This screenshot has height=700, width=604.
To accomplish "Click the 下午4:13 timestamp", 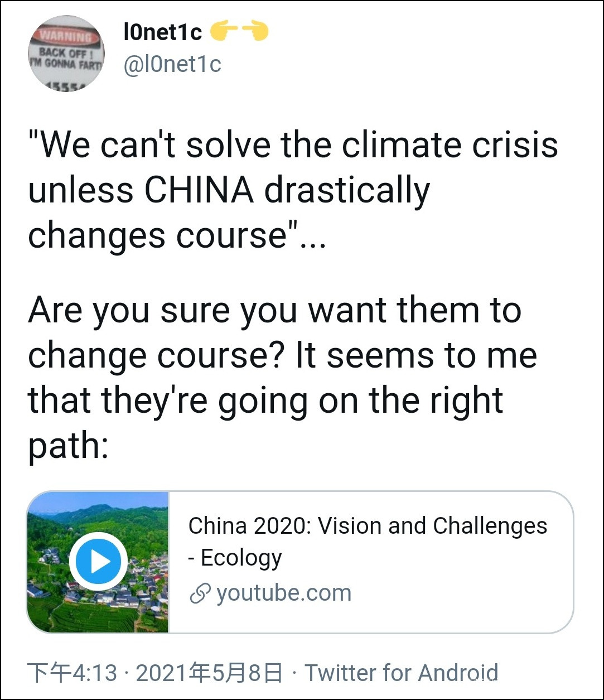I will [x=72, y=673].
